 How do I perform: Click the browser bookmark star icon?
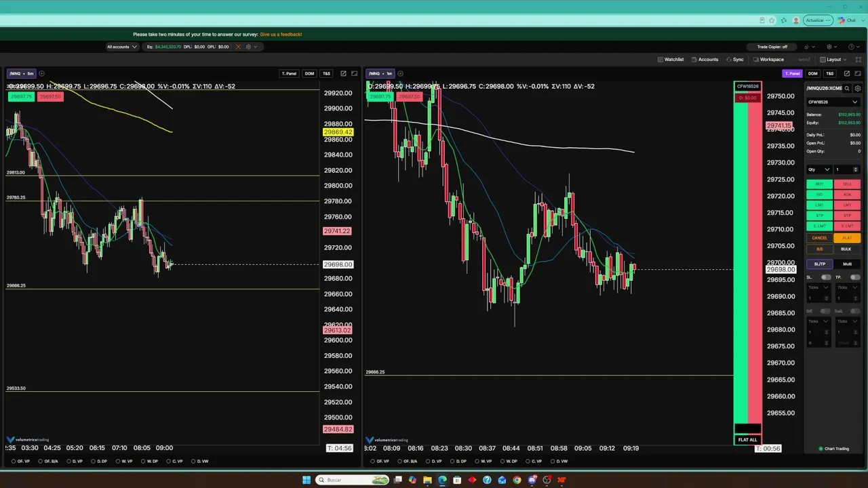click(772, 20)
